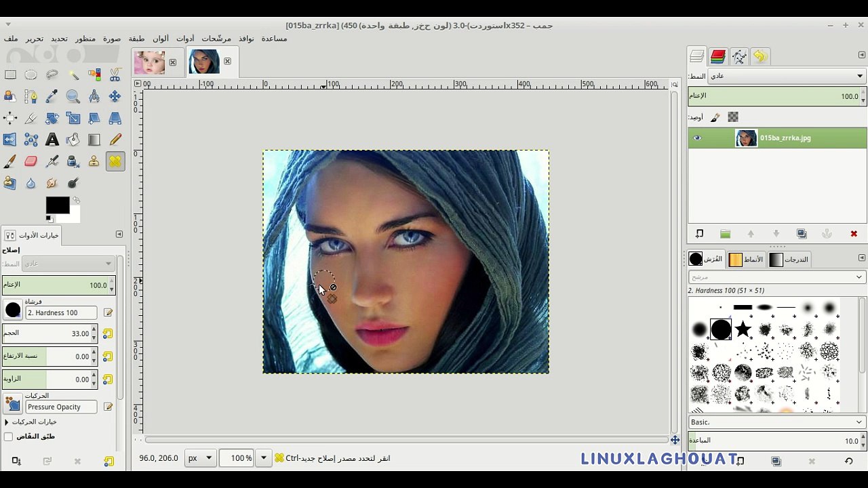
Task: Select the Perspective Clone tool
Action: tap(10, 183)
